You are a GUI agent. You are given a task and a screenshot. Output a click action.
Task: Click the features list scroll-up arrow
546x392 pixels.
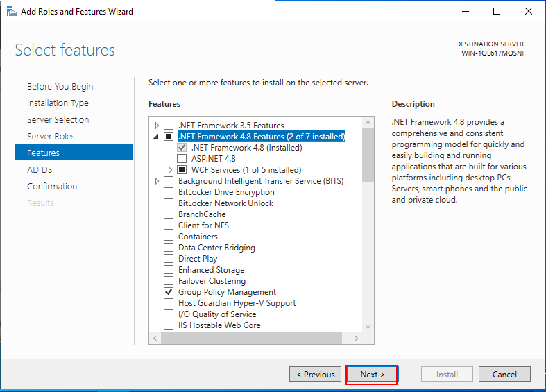pos(368,123)
